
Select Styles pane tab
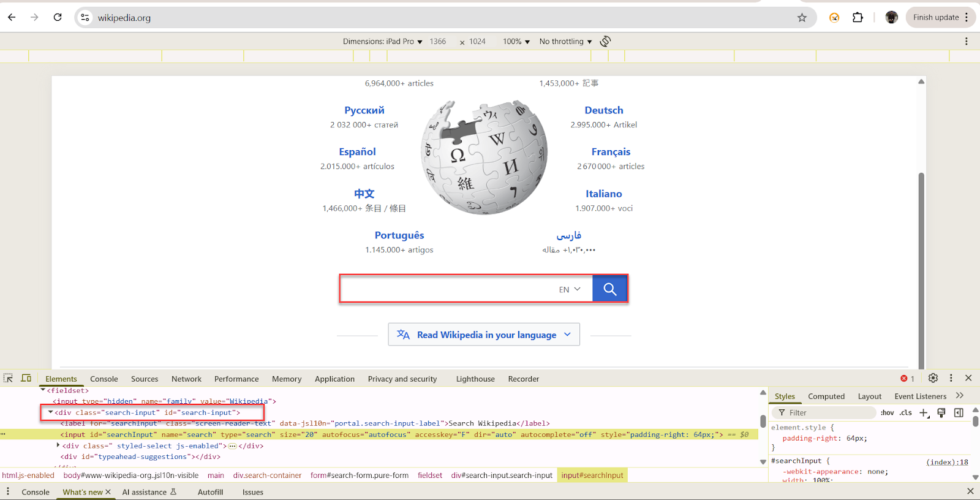[785, 396]
